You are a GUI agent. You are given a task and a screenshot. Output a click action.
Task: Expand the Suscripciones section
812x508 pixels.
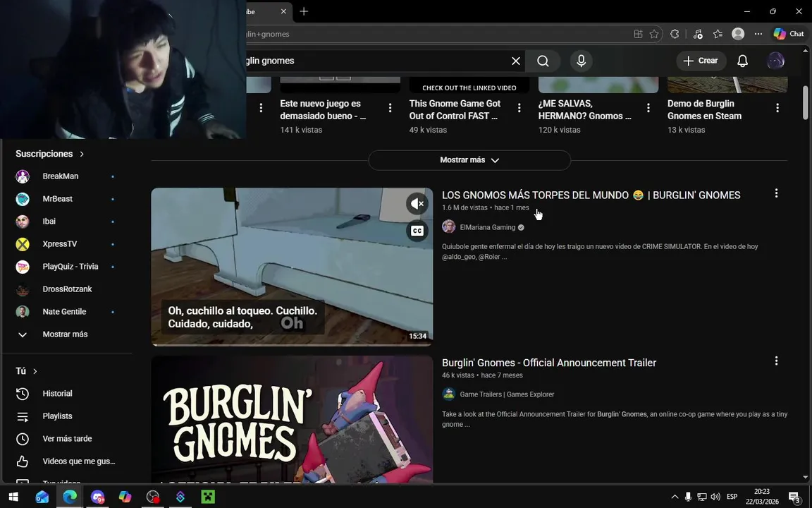coord(50,154)
